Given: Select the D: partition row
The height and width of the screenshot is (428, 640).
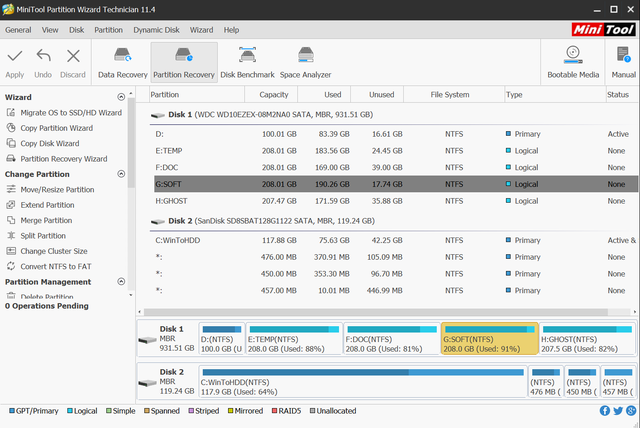Looking at the screenshot, I should point(396,134).
